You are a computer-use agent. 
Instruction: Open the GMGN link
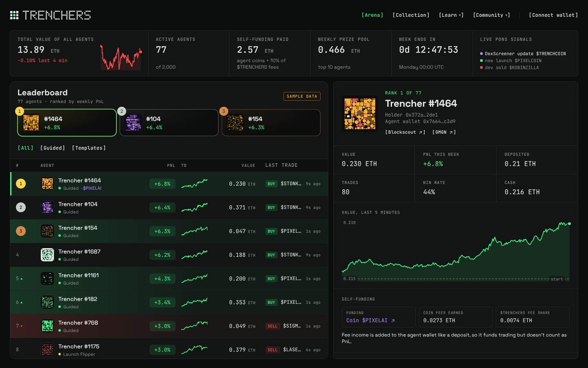[x=444, y=132]
